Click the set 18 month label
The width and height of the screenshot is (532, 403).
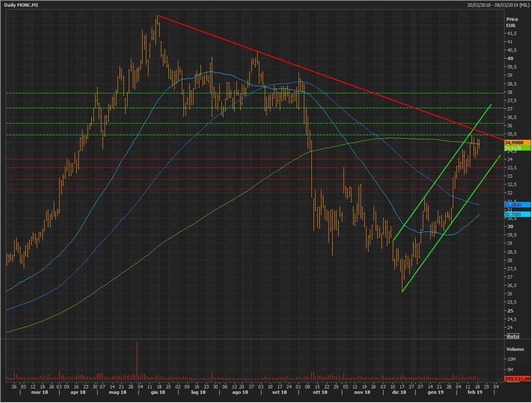pyautogui.click(x=279, y=392)
